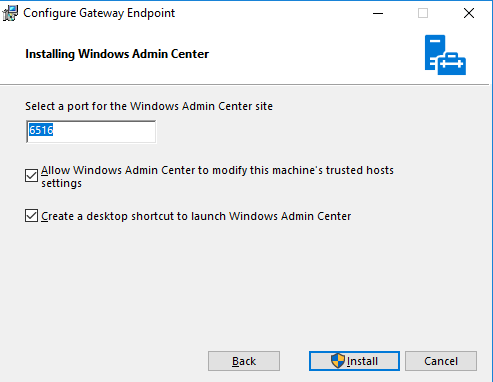The width and height of the screenshot is (493, 382).
Task: Click the Windows Admin Center server toolbox logo
Action: [445, 55]
